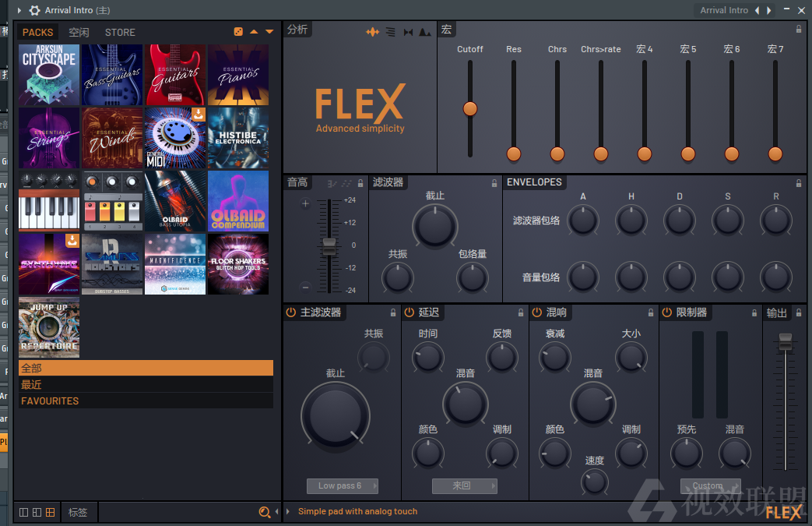The height and width of the screenshot is (526, 812).
Task: Click pitch plus button to raise octave
Action: pyautogui.click(x=305, y=203)
